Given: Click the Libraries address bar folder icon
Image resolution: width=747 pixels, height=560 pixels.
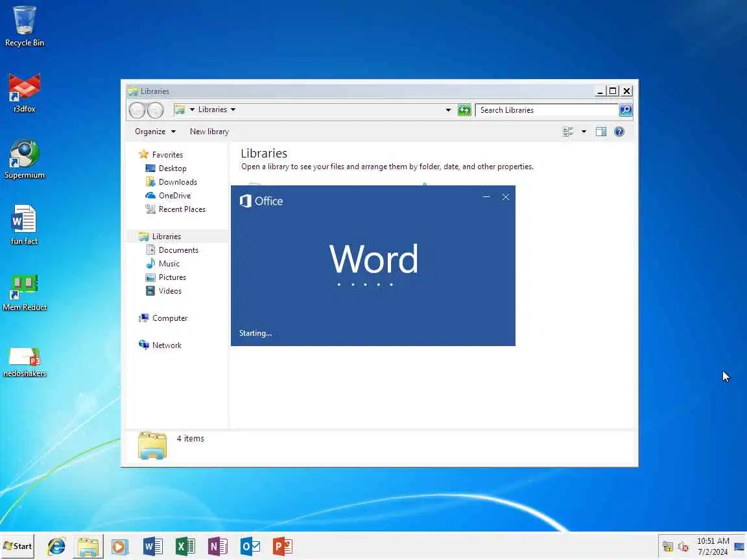Looking at the screenshot, I should coord(180,110).
